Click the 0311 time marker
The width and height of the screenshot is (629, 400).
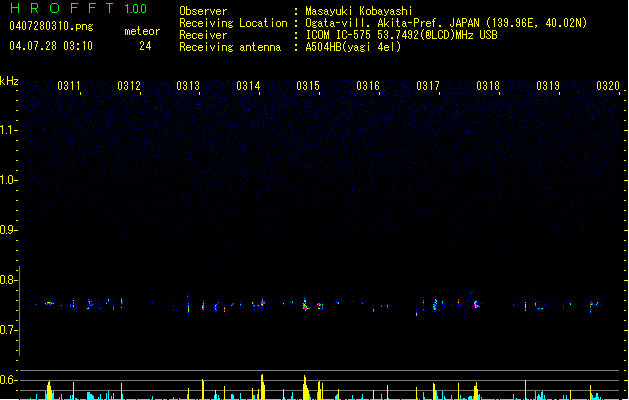69,85
